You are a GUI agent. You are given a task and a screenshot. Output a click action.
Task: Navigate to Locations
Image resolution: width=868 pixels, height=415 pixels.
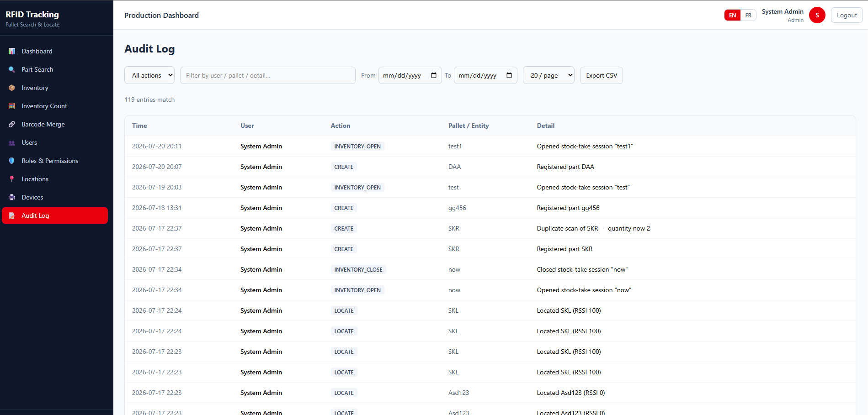click(55, 179)
